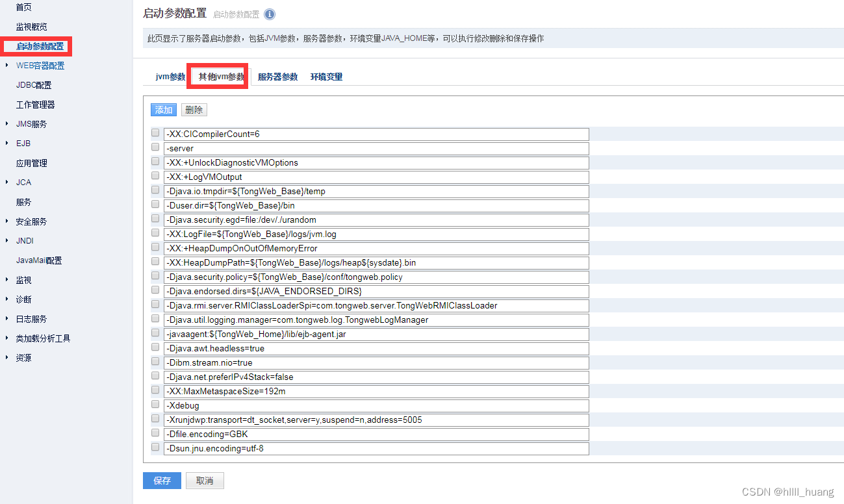Click the 删除 button
The image size is (844, 504).
(x=194, y=109)
